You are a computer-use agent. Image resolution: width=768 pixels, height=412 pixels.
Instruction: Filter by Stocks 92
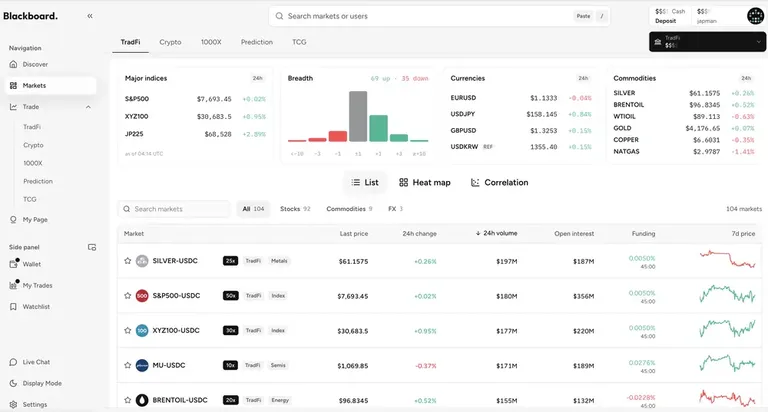pos(295,209)
